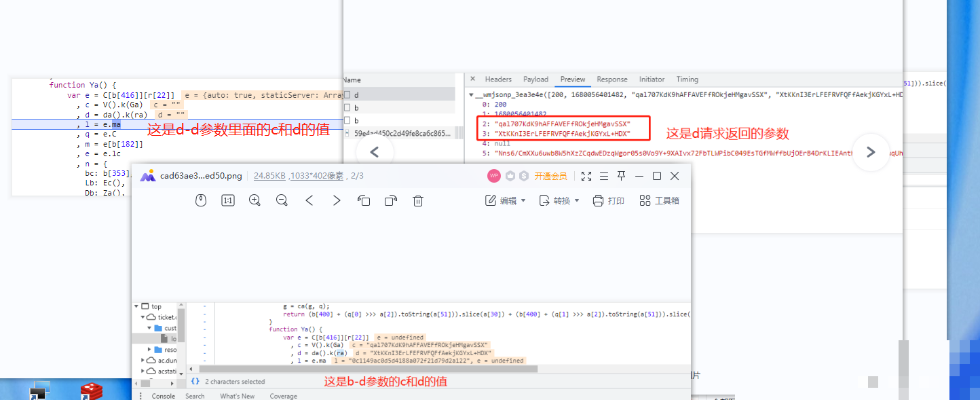Click the 1:1 actual size icon

[x=227, y=200]
